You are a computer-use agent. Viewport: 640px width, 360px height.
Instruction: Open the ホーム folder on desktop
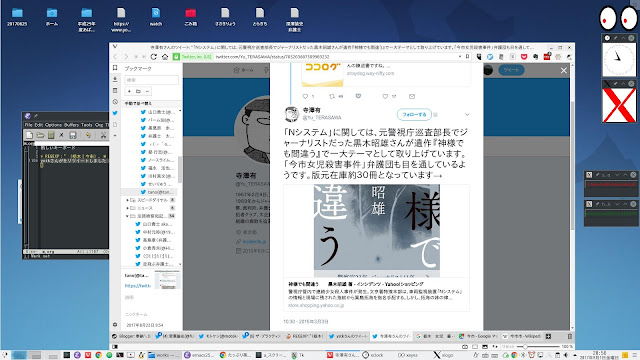(52, 17)
